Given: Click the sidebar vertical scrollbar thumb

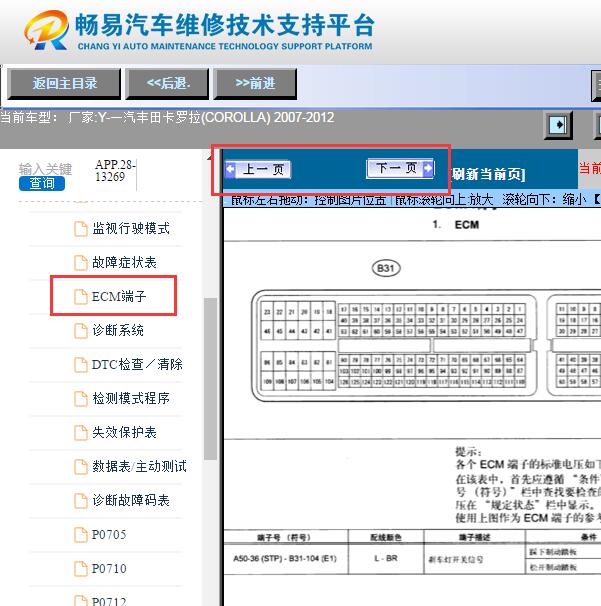Looking at the screenshot, I should point(210,379).
